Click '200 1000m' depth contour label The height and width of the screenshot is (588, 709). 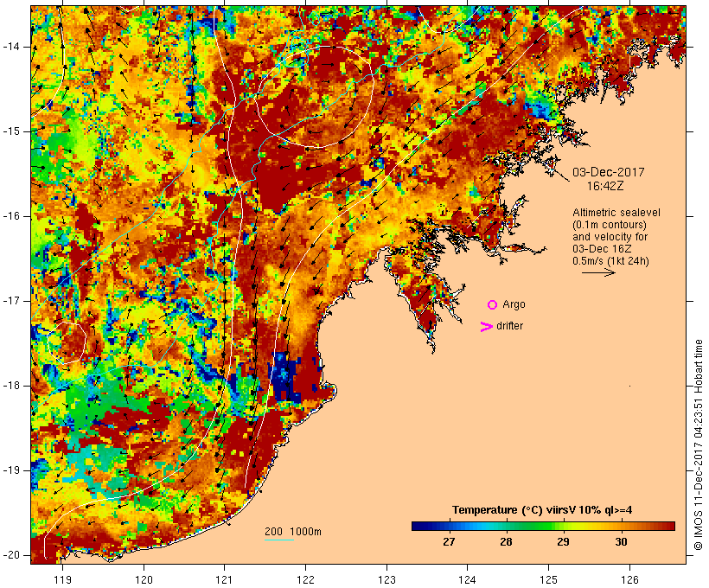pos(293,532)
